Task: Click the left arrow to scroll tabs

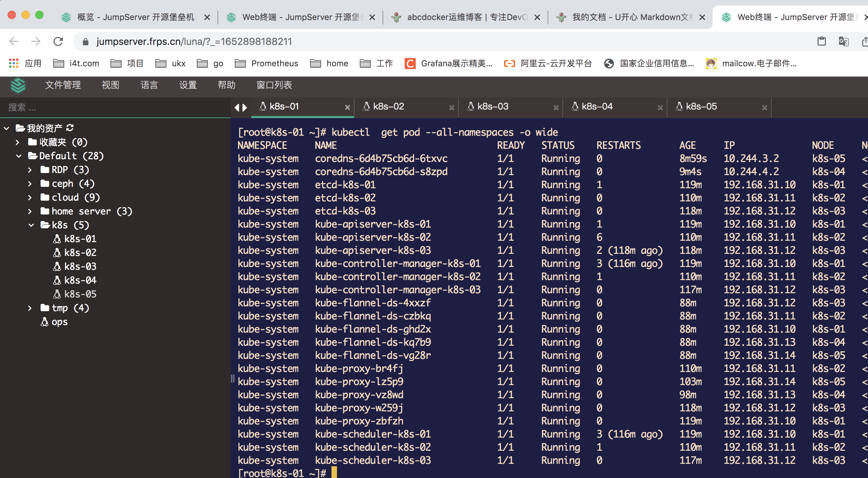Action: pyautogui.click(x=238, y=107)
